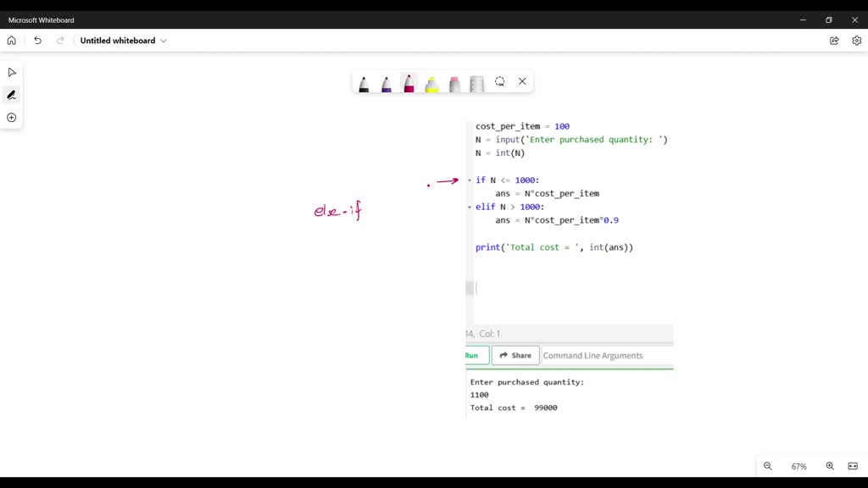The image size is (868, 488).
Task: Toggle the ruler tool
Action: 476,83
